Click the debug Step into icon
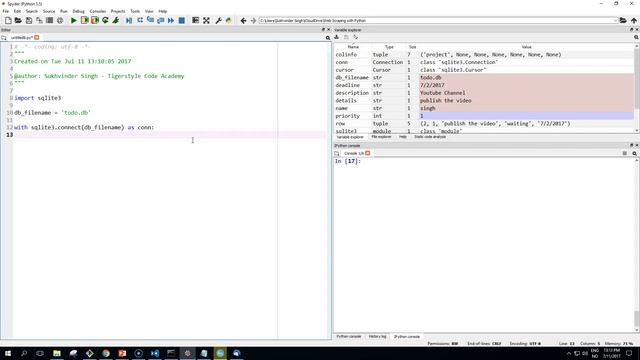640x360 pixels. 150,20
